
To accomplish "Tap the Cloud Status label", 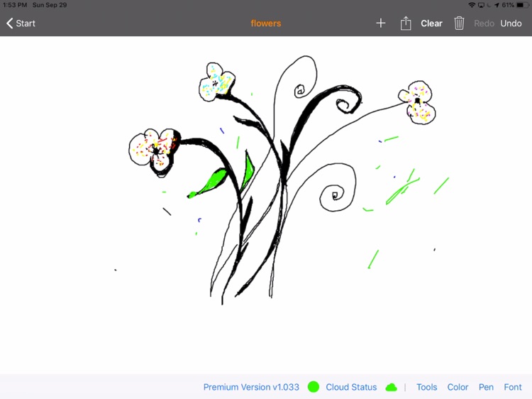I will pos(351,387).
